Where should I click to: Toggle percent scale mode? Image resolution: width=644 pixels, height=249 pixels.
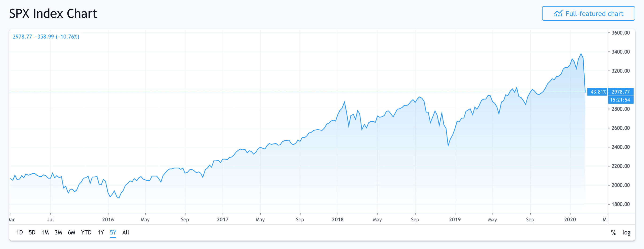(613, 233)
